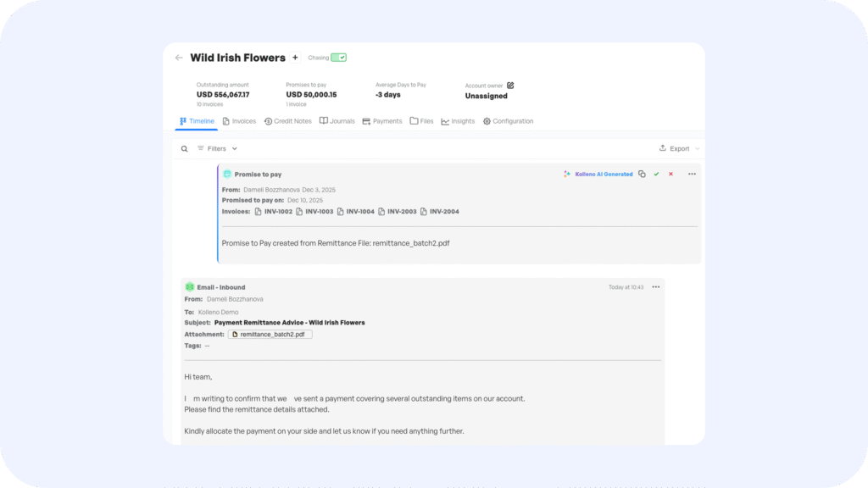Approve the promise with green checkmark

[x=656, y=174]
